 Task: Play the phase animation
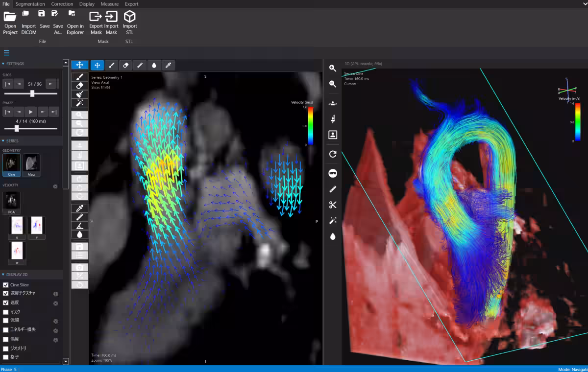[x=30, y=112]
